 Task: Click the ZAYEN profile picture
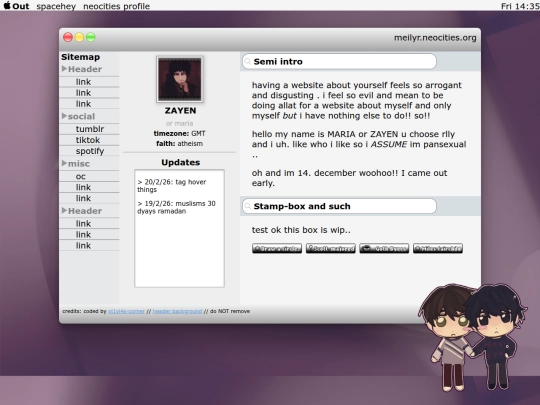(180, 79)
